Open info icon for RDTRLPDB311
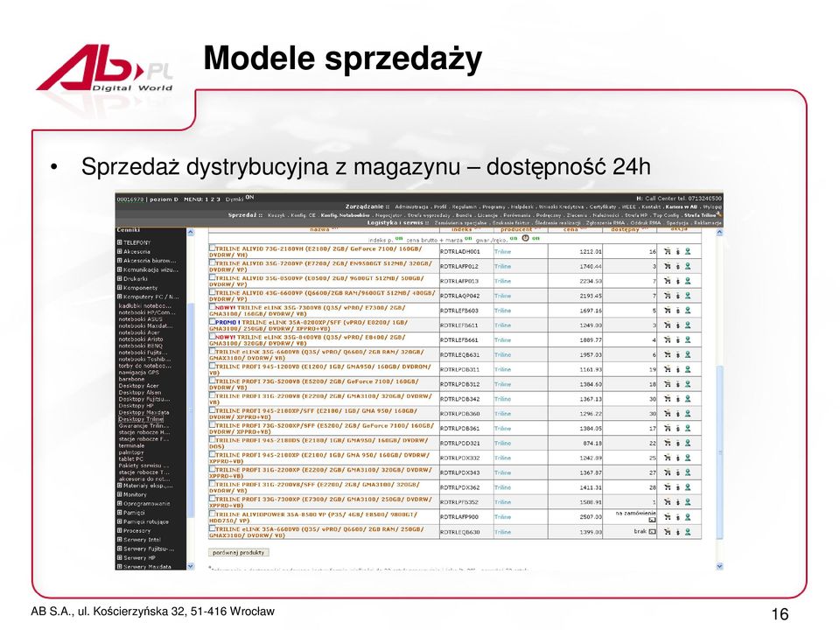 (677, 369)
